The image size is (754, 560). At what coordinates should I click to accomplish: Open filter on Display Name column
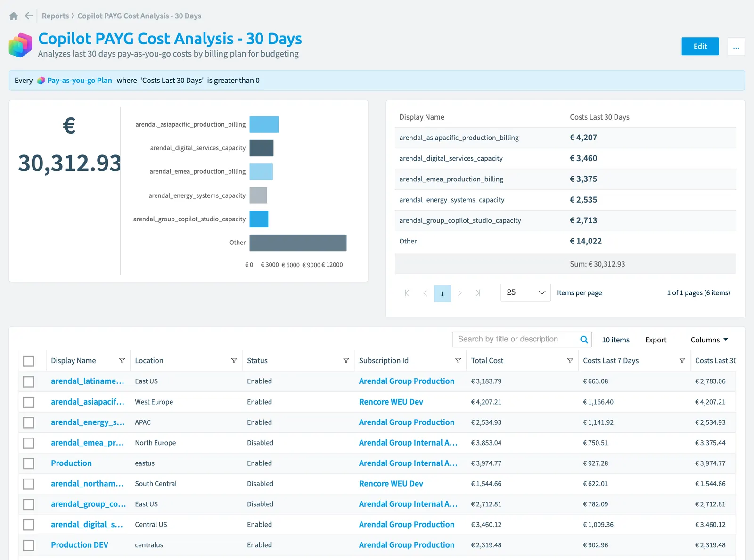tap(122, 361)
